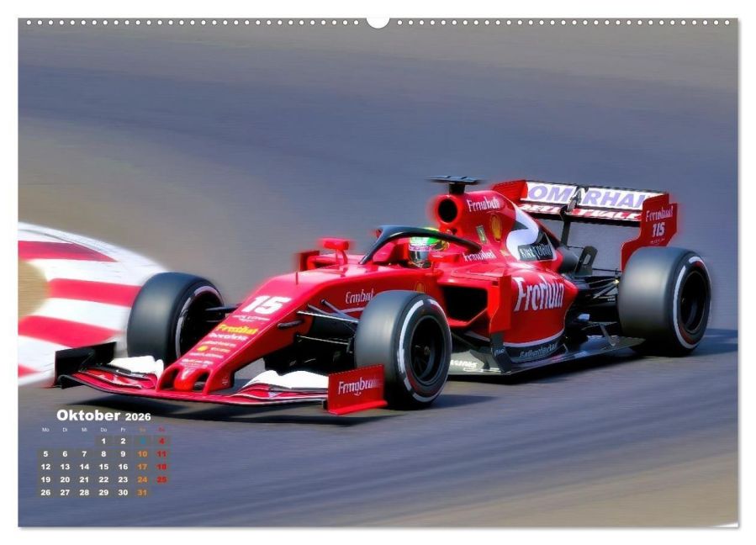
Task: Select calendar date 26 in the grid
Action: coord(45,492)
